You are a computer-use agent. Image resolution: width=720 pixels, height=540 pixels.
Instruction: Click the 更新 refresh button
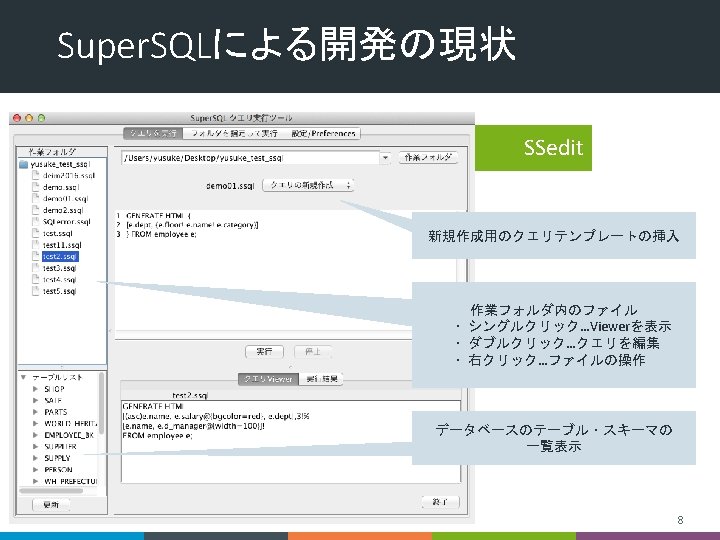(x=51, y=504)
